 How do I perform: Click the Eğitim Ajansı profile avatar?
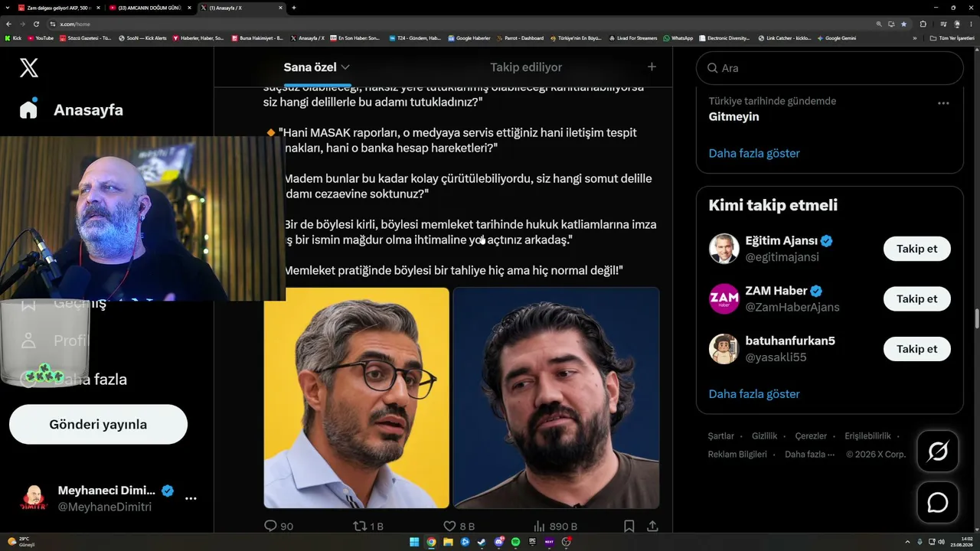point(724,249)
